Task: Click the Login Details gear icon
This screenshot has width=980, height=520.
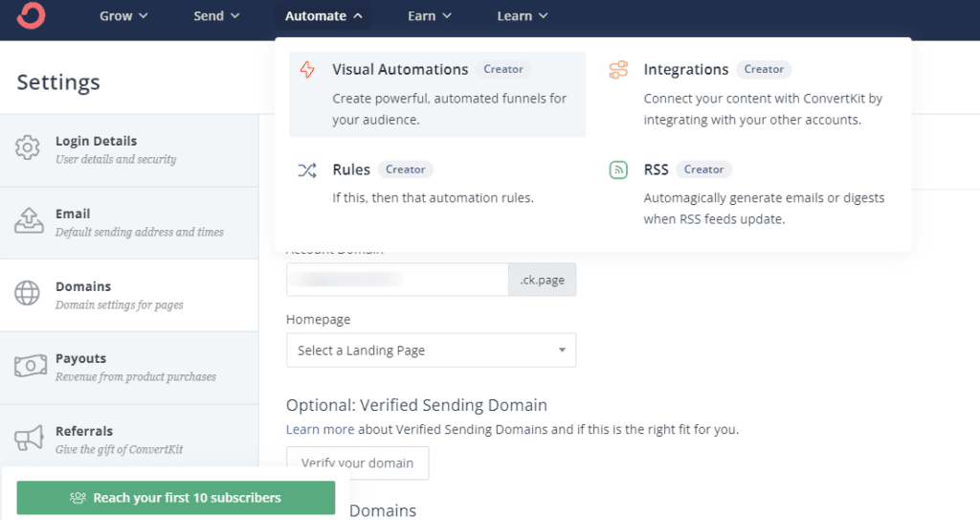Action: [x=28, y=147]
